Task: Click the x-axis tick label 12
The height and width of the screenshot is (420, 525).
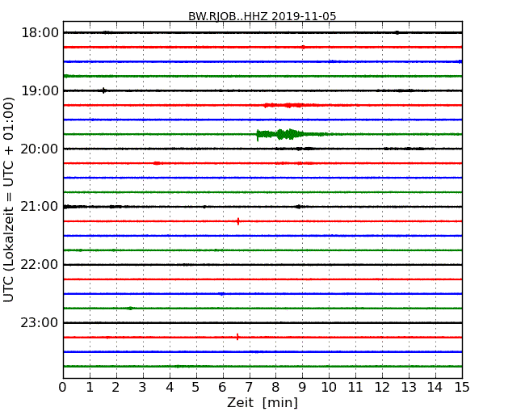Action: click(382, 388)
